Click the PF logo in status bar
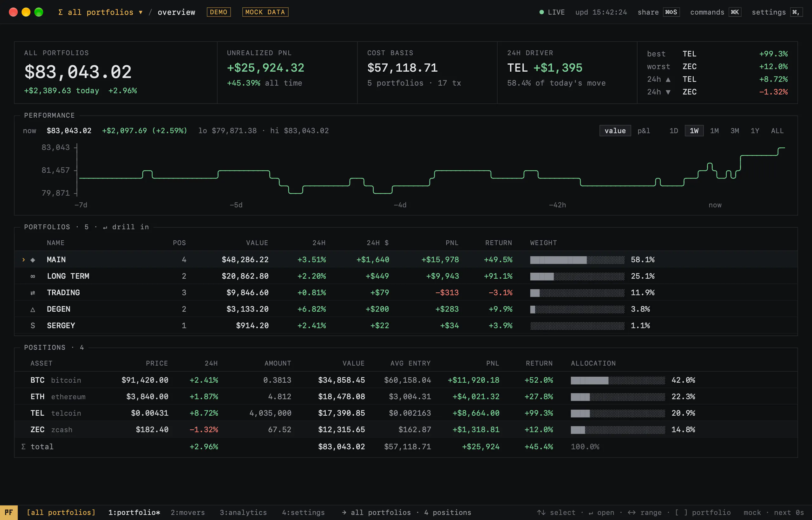This screenshot has width=812, height=520. pos(9,513)
